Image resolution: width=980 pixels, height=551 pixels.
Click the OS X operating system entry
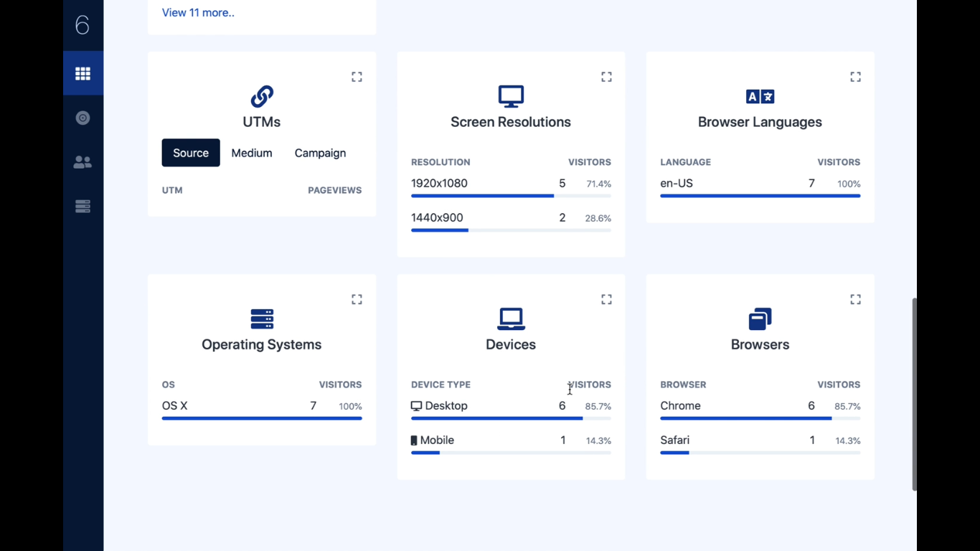coord(174,405)
